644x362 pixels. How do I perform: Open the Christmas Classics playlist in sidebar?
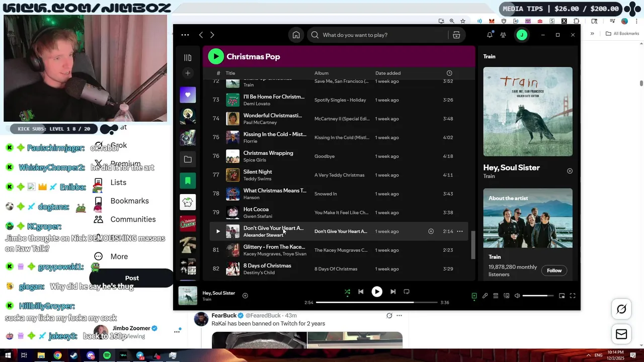click(x=188, y=224)
